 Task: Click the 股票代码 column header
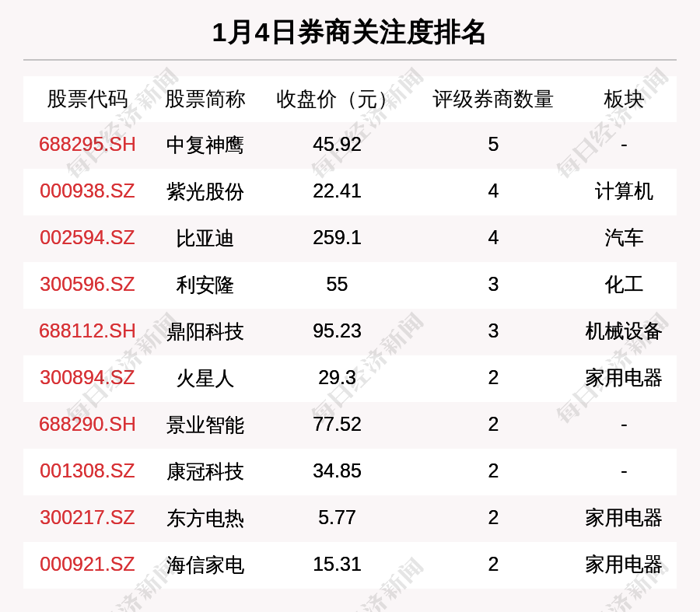click(87, 99)
